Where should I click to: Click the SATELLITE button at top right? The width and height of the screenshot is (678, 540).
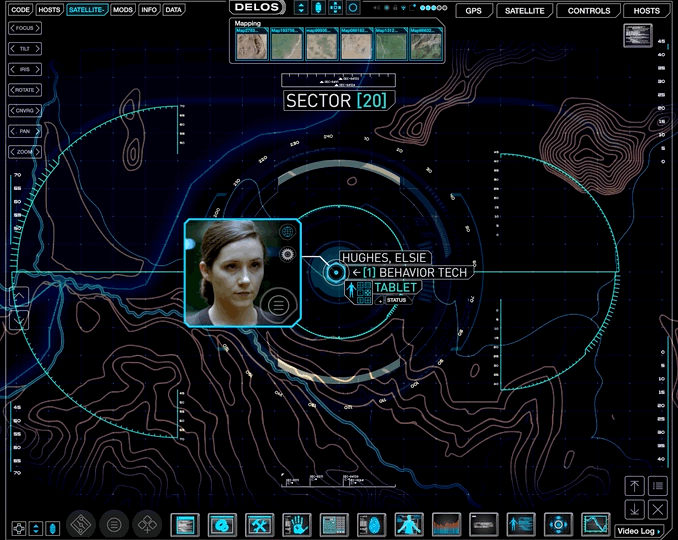click(x=524, y=11)
